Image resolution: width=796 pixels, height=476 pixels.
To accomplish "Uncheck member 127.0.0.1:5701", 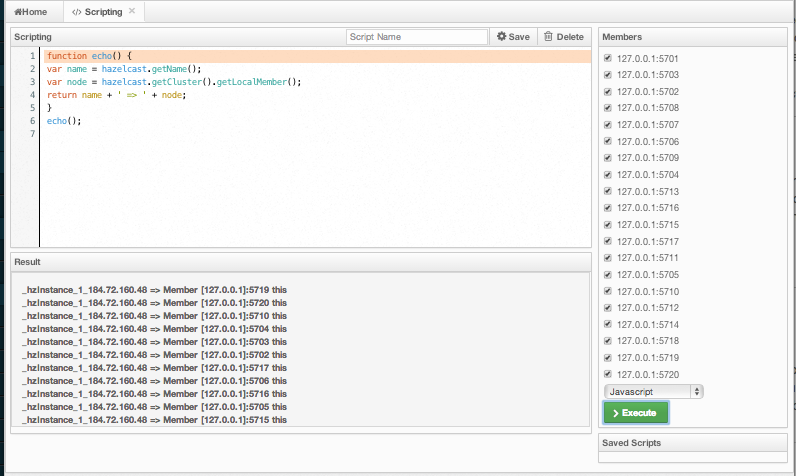I will coord(608,58).
